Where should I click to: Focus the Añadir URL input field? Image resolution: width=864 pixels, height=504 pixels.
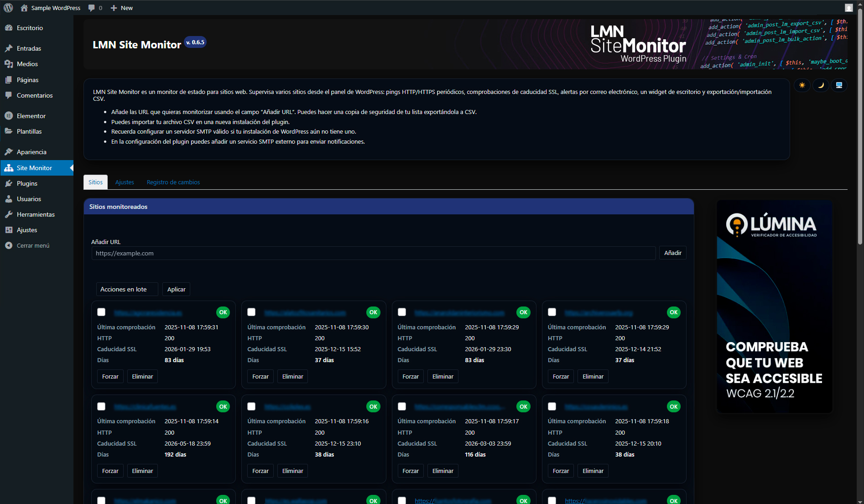(x=373, y=253)
